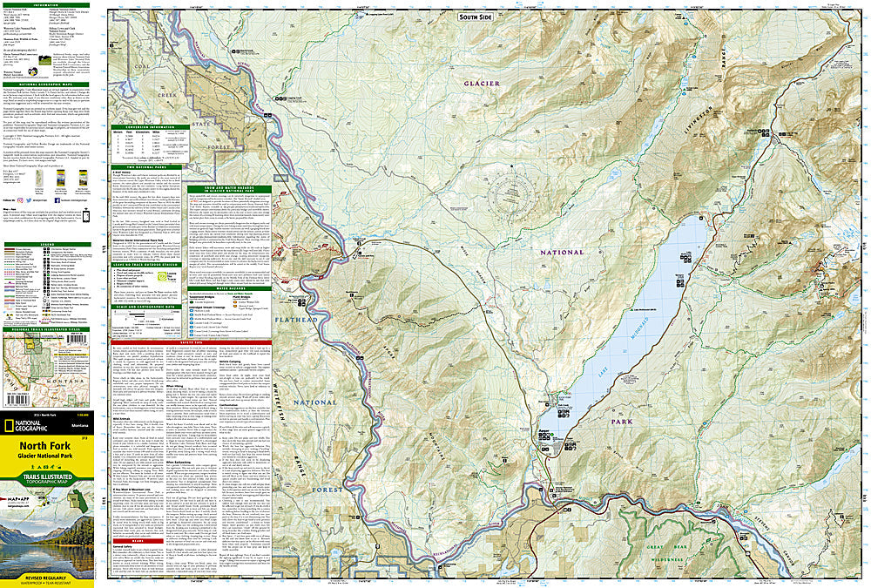The width and height of the screenshot is (871, 588).
Task: Click the Legend section header
Action: [x=49, y=244]
